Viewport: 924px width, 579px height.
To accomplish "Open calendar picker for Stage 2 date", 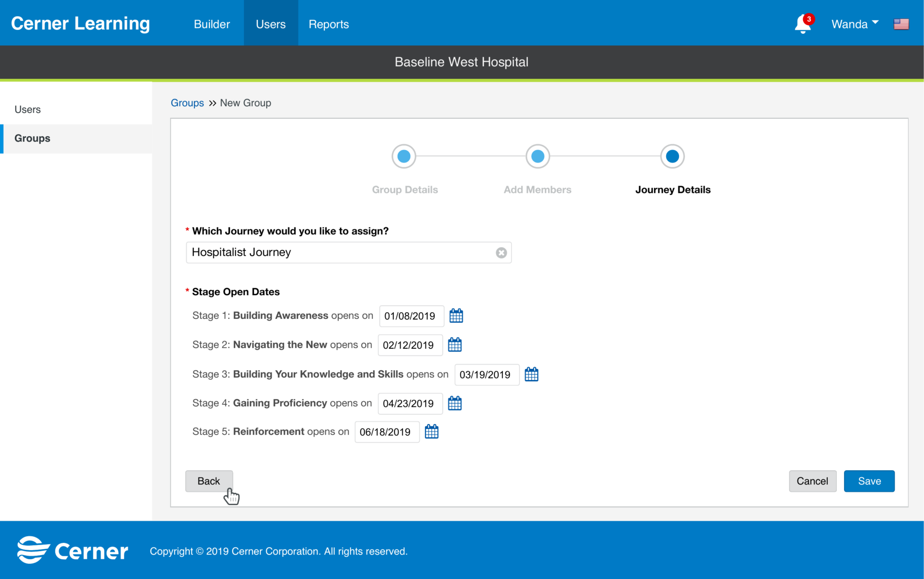I will [454, 345].
